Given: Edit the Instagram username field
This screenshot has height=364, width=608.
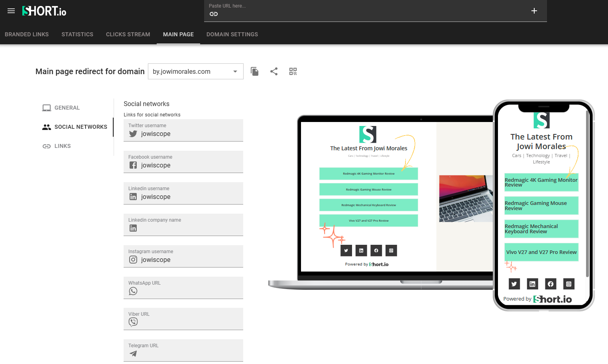Looking at the screenshot, I should click(183, 256).
